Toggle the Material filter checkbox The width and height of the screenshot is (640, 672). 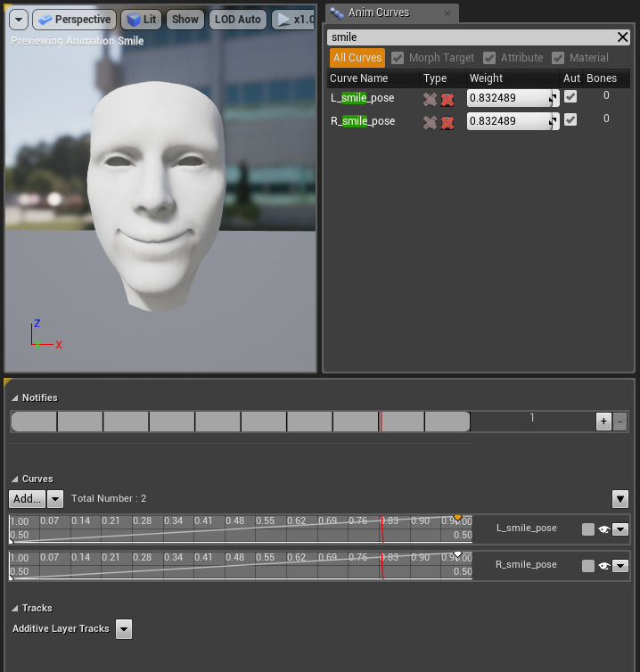[558, 58]
